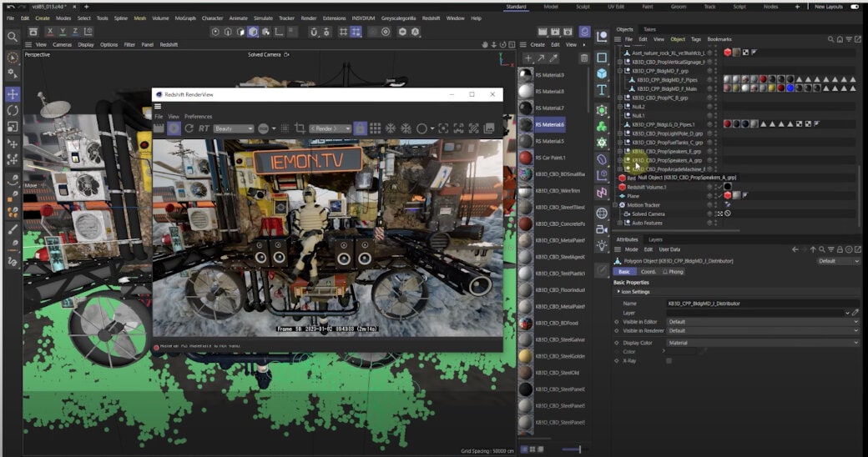
Task: Add a Light from the palette
Action: coord(602,246)
